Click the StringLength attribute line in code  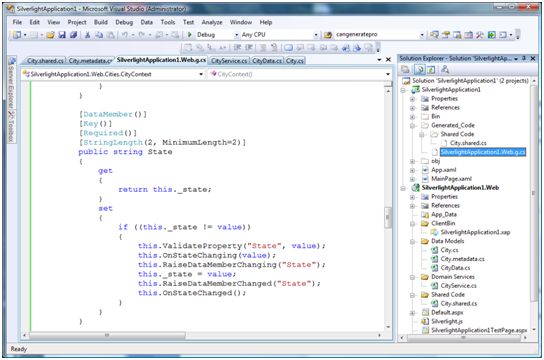click(162, 143)
